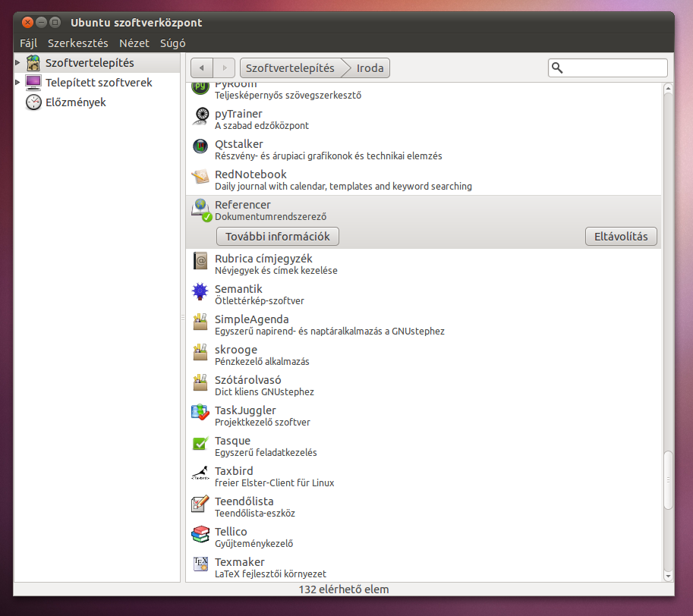This screenshot has width=693, height=616.
Task: Expand the Telepített szoftverek tree node
Action: tap(17, 83)
